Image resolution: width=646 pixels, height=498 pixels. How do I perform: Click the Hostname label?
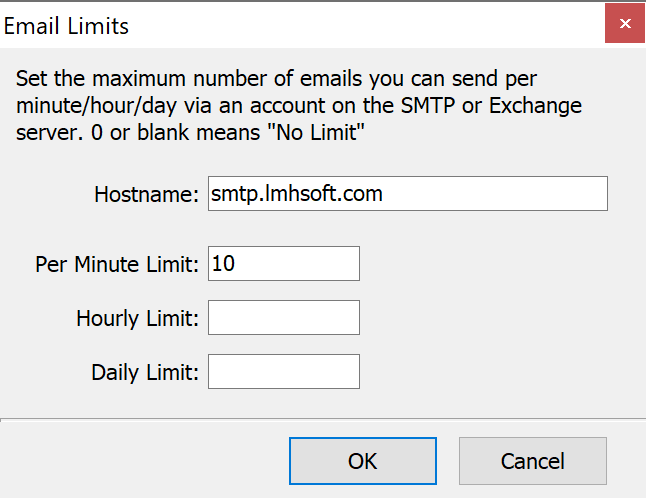click(147, 194)
